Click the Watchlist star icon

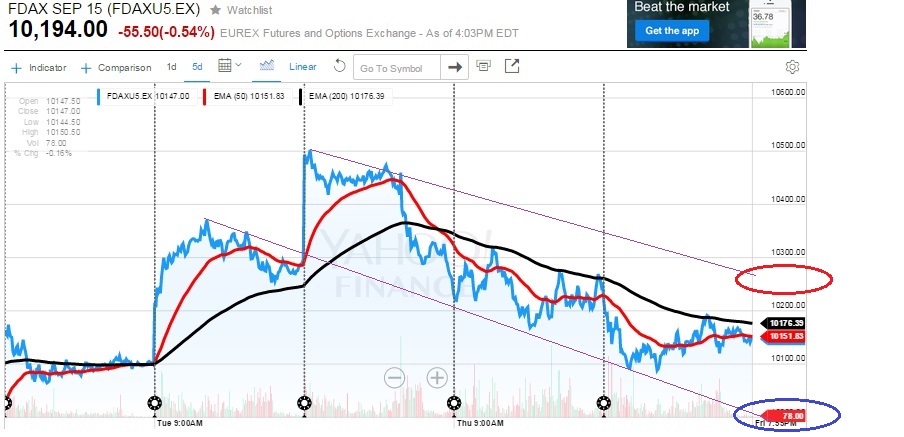coord(215,10)
